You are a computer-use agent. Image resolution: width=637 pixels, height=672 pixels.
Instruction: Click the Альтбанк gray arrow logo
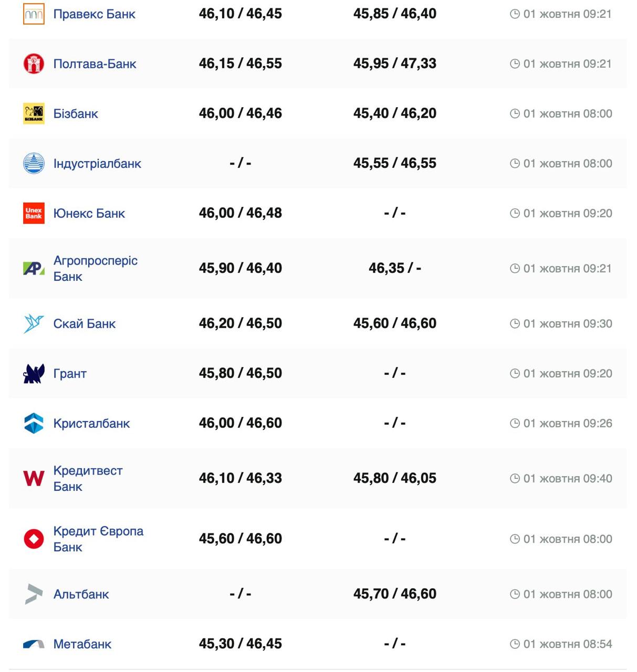pyautogui.click(x=34, y=594)
